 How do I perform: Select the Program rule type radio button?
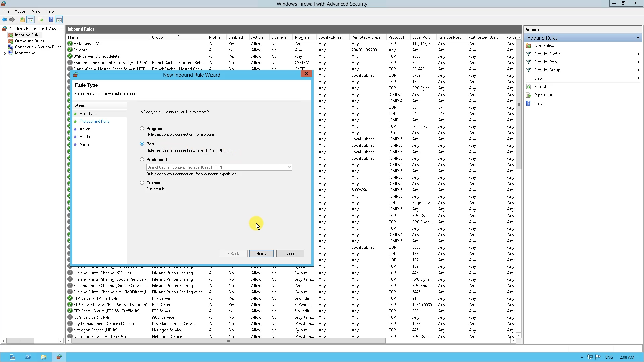tap(142, 128)
